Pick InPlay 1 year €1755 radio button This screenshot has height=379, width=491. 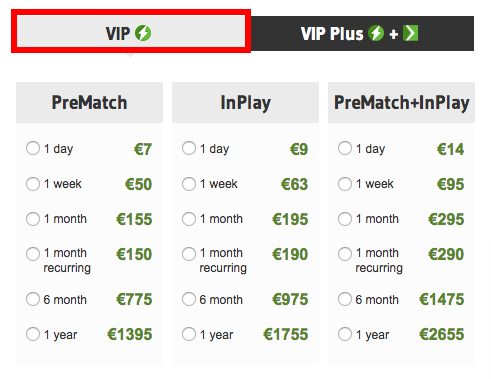[189, 334]
